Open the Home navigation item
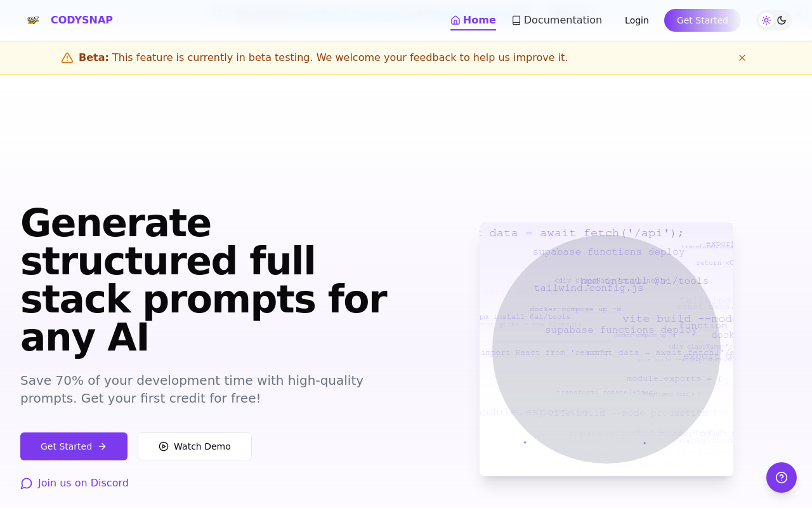The height and width of the screenshot is (508, 812). (x=473, y=20)
